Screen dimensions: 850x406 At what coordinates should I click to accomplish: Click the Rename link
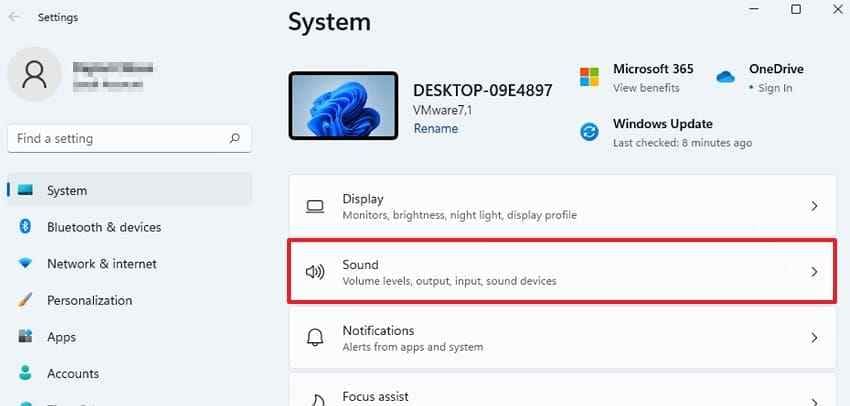click(x=436, y=128)
